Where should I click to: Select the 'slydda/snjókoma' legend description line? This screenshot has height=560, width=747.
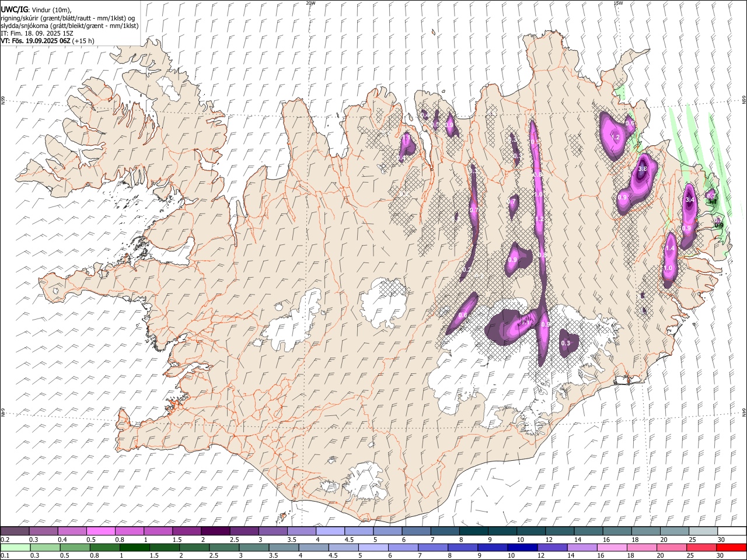[69, 26]
